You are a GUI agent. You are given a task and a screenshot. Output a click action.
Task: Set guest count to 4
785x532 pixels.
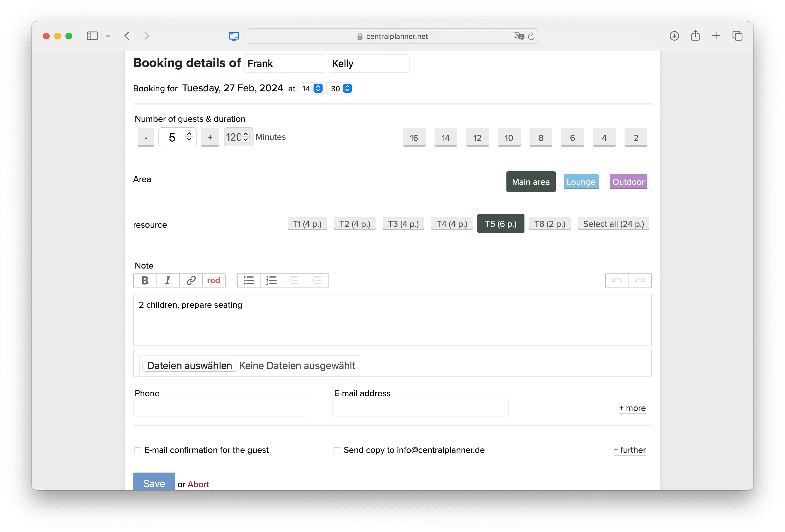[x=604, y=138]
